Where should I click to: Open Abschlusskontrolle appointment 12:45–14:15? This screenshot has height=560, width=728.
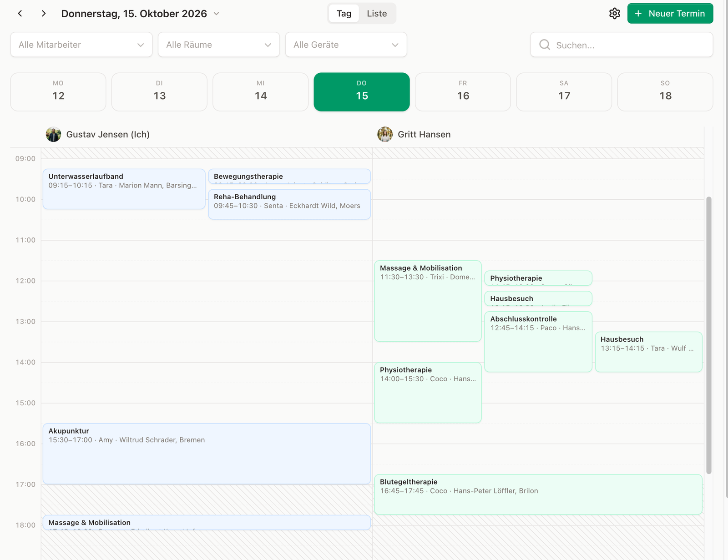(538, 342)
